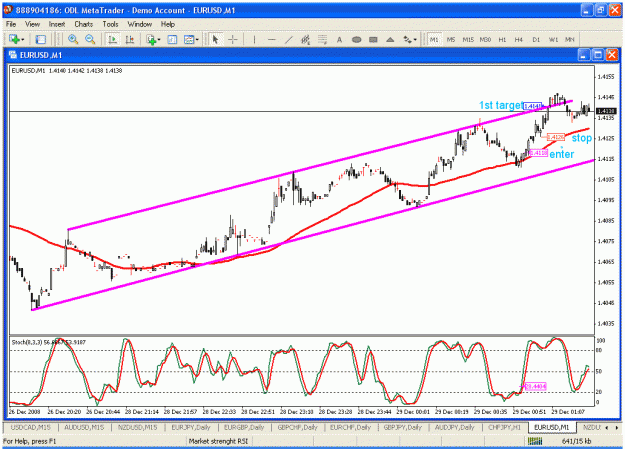625x449 pixels.
Task: Open the Indicators list button
Action: 151,39
